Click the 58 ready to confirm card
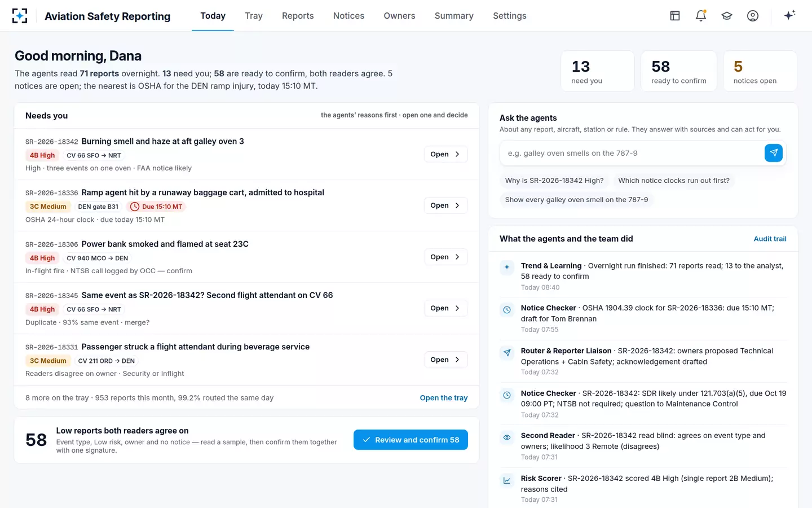 pos(679,71)
